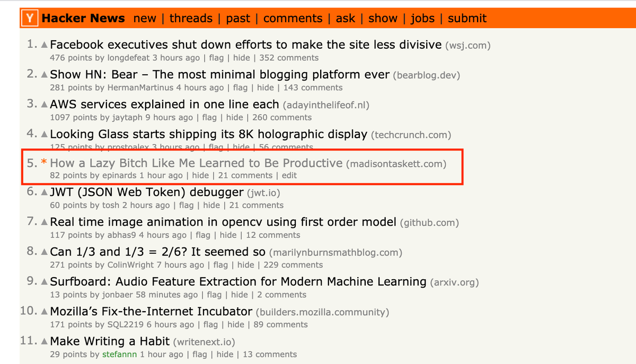The width and height of the screenshot is (636, 364).
Task: Open the threads menu item
Action: click(191, 18)
